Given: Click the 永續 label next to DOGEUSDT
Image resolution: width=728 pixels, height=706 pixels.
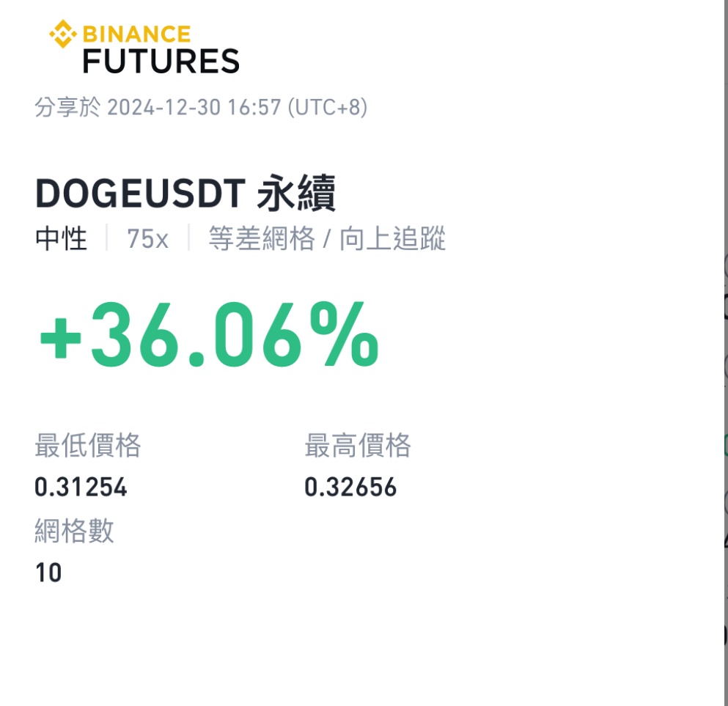Looking at the screenshot, I should [295, 193].
